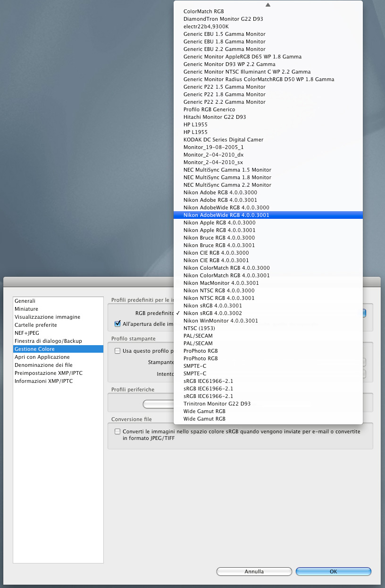Toggle the 'Usa questo profilo' printer checkbox
The height and width of the screenshot is (588, 385).
click(x=117, y=351)
